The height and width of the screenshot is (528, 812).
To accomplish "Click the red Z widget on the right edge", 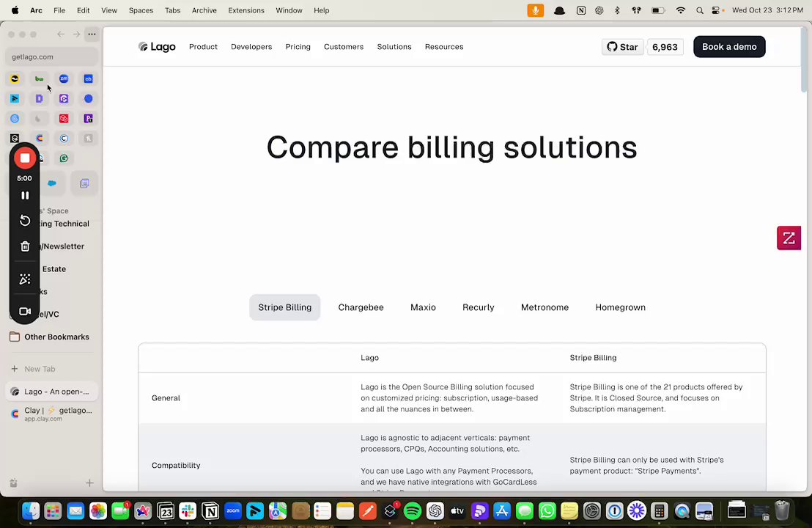I will coord(789,238).
